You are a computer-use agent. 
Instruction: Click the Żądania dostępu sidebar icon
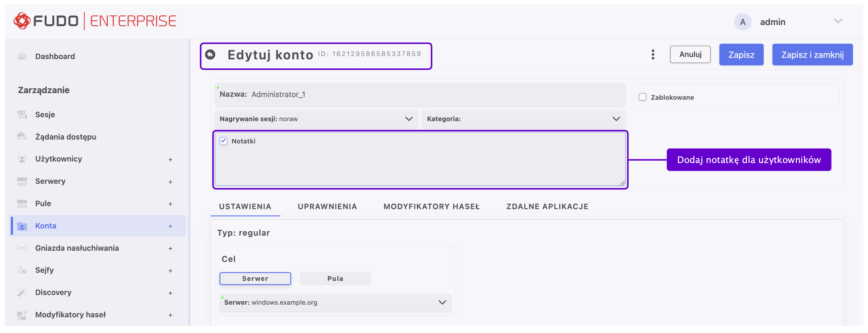pyautogui.click(x=22, y=137)
